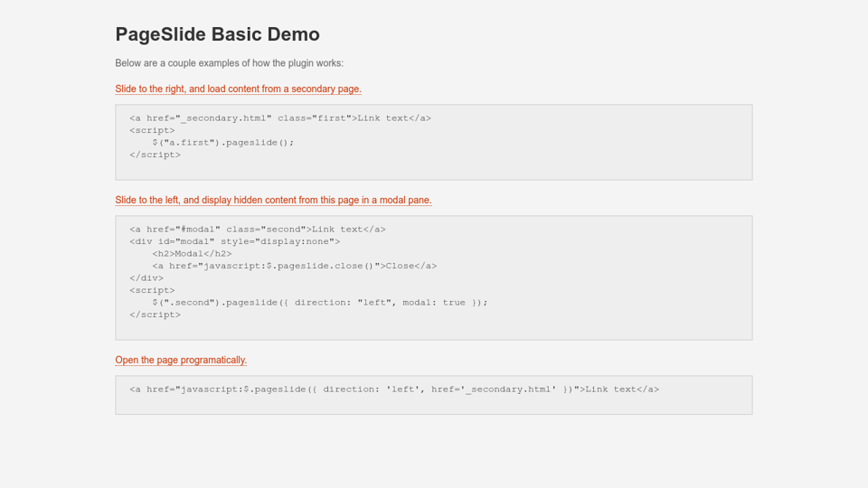This screenshot has height=488, width=868.
Task: Click the href="#modal" anchor code line
Action: [x=258, y=230]
